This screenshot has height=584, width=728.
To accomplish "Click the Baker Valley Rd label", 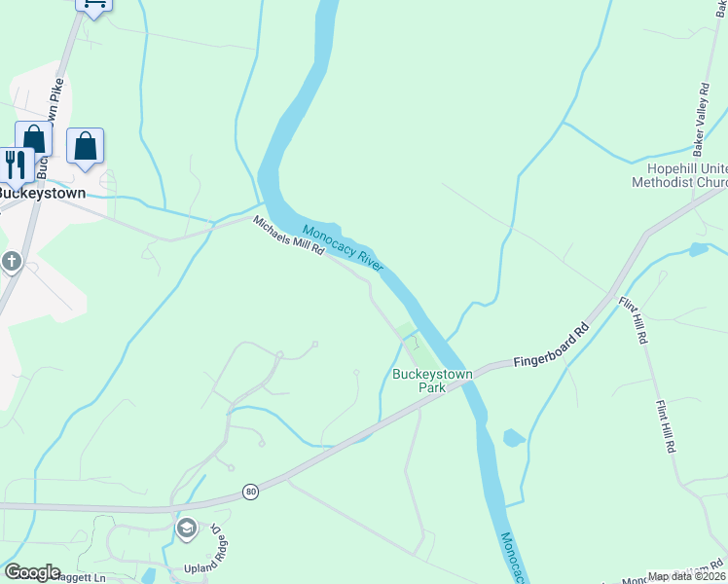I will pos(701,120).
